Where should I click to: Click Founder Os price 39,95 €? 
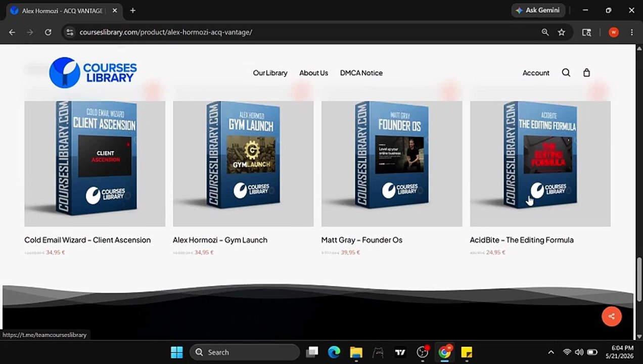(350, 252)
